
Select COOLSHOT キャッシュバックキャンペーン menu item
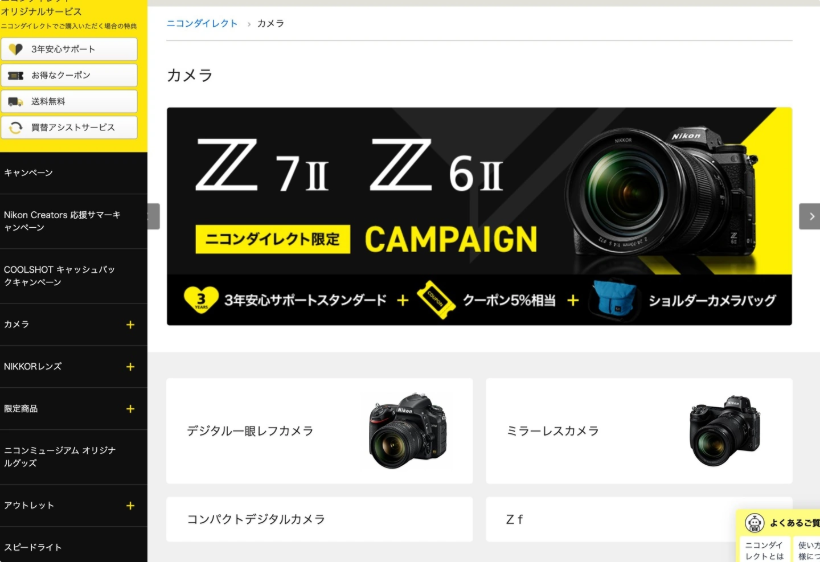tap(73, 276)
